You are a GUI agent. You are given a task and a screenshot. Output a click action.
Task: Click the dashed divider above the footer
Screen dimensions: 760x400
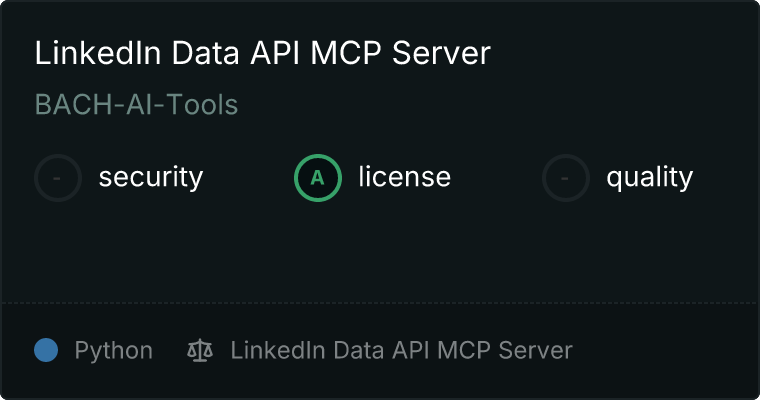(380, 302)
